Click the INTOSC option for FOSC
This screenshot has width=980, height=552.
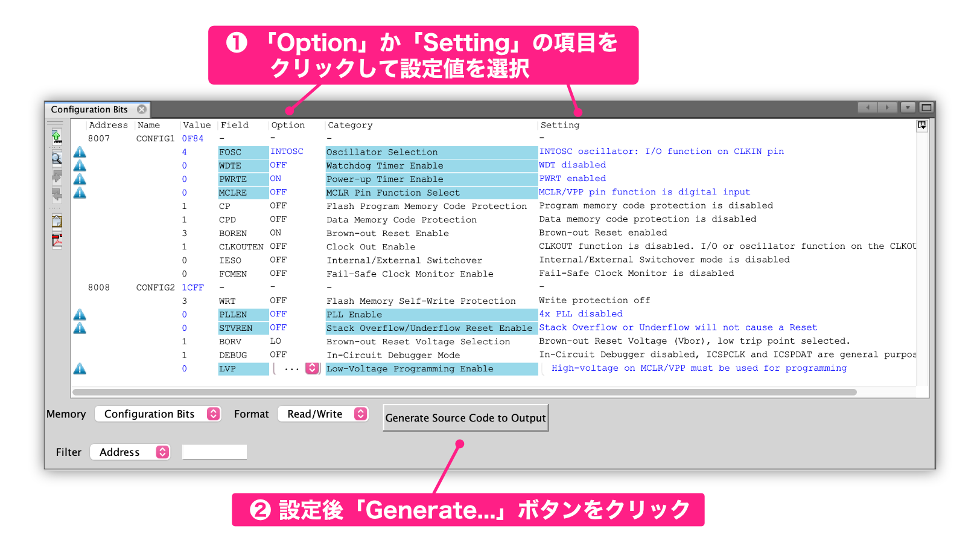287,152
